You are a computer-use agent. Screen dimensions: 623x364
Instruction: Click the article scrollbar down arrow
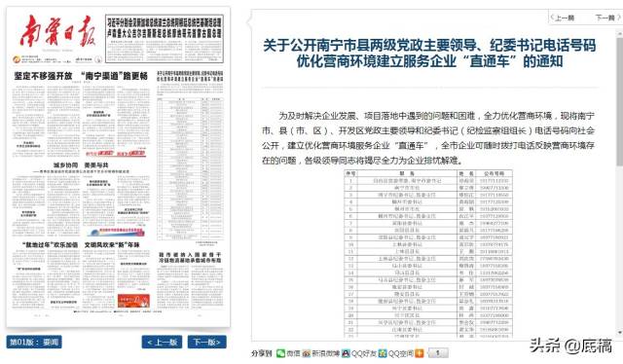click(x=619, y=333)
